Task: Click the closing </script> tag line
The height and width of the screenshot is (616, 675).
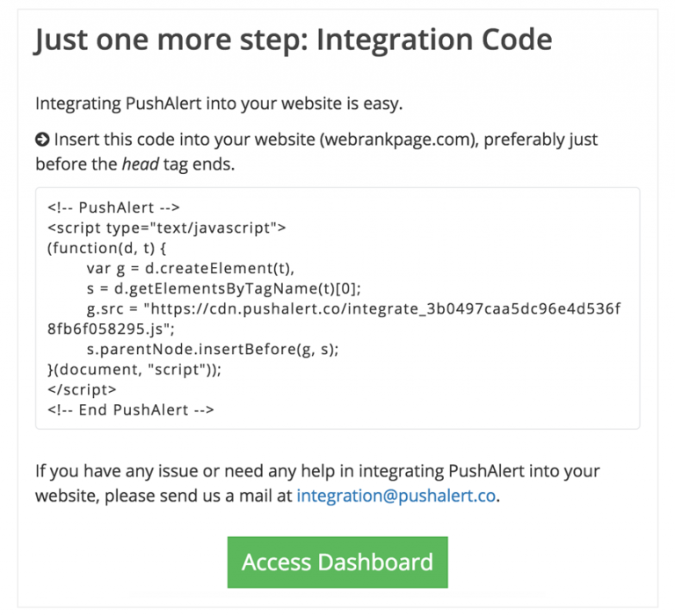Action: (82, 389)
